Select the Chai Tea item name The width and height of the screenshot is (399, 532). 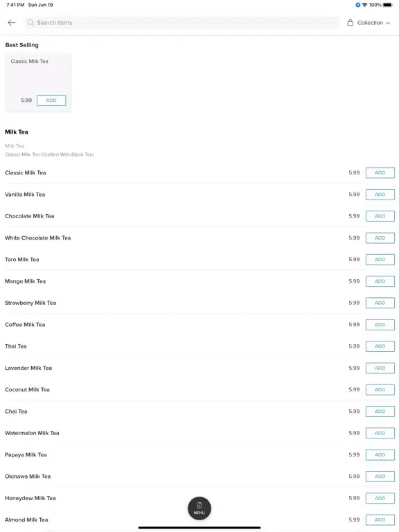coord(16,411)
